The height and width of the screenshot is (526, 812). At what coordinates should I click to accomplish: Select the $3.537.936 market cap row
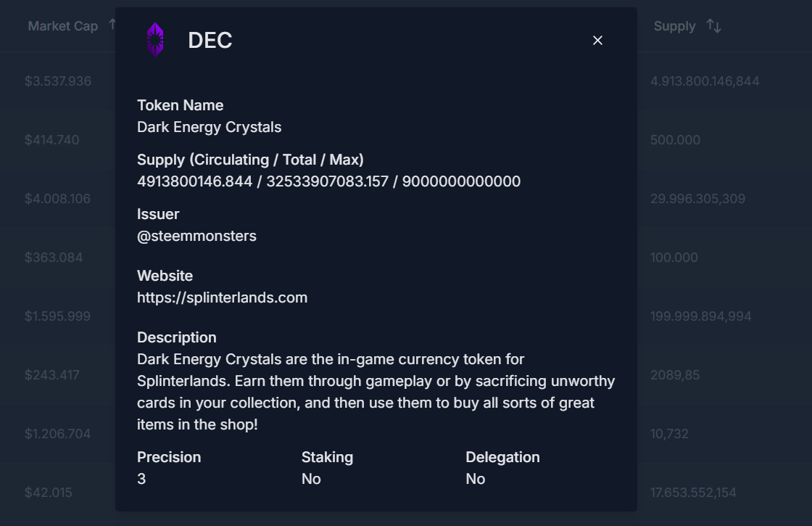coord(58,81)
